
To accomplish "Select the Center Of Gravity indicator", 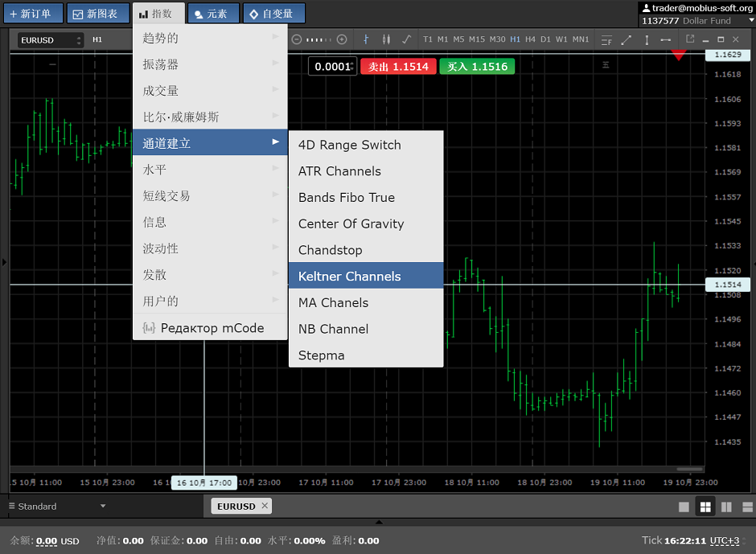I will (x=366, y=224).
